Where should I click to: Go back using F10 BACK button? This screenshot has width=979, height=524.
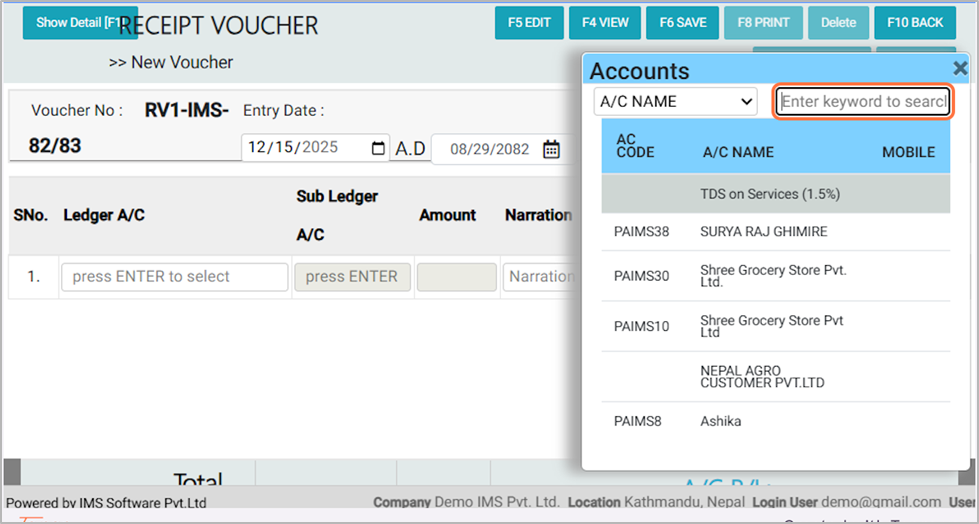[914, 22]
